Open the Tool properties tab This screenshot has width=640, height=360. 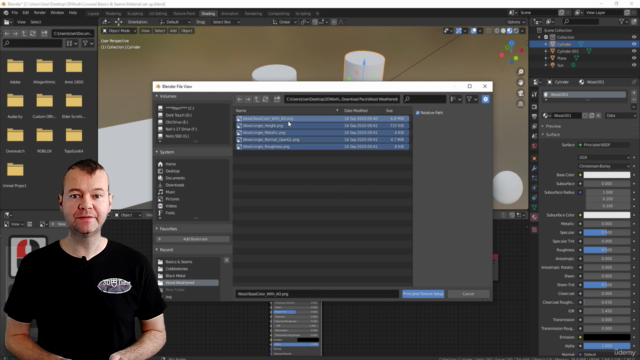(x=534, y=95)
